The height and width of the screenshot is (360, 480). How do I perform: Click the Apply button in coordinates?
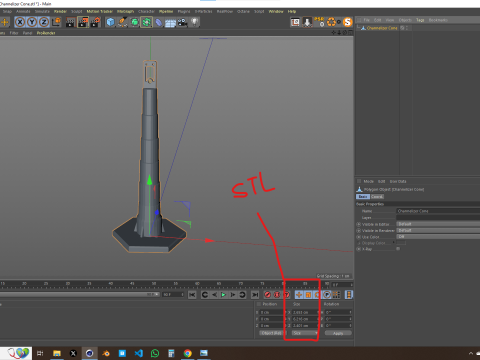click(x=338, y=333)
